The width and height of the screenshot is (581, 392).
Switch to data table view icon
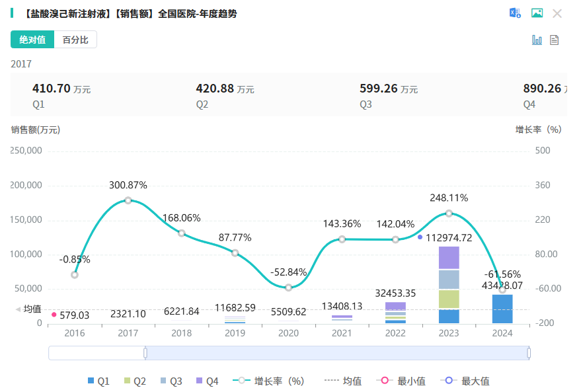[554, 40]
